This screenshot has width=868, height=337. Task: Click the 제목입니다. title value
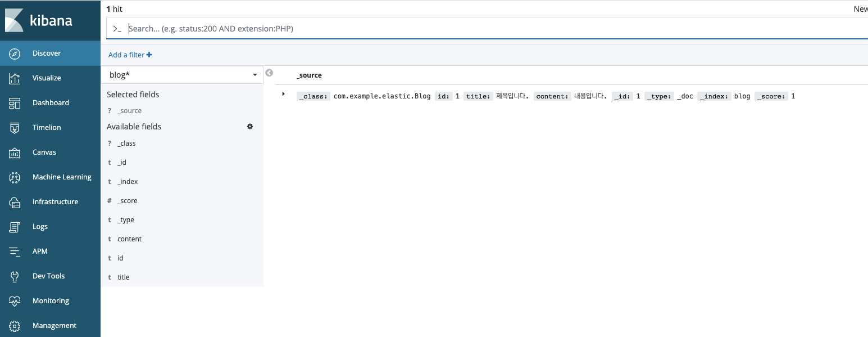coord(512,96)
